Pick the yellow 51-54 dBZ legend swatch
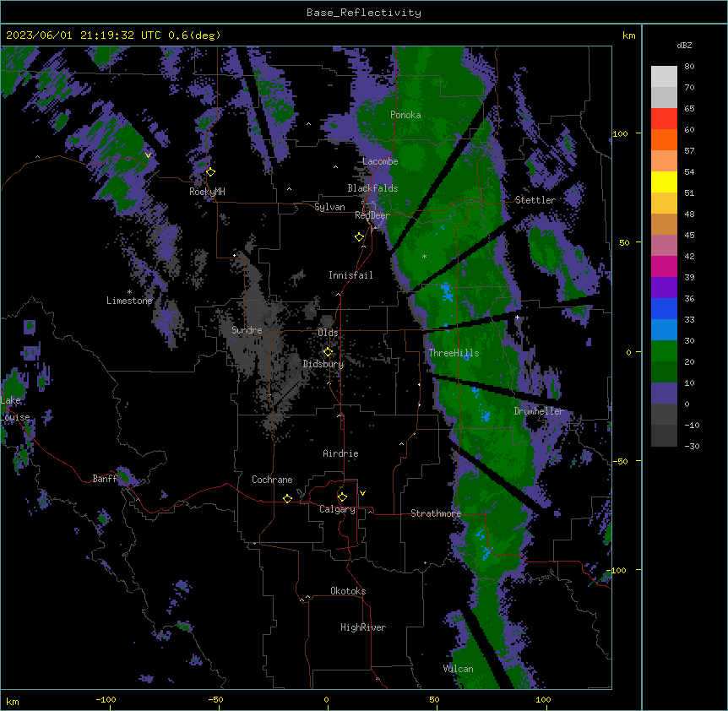 (x=664, y=182)
